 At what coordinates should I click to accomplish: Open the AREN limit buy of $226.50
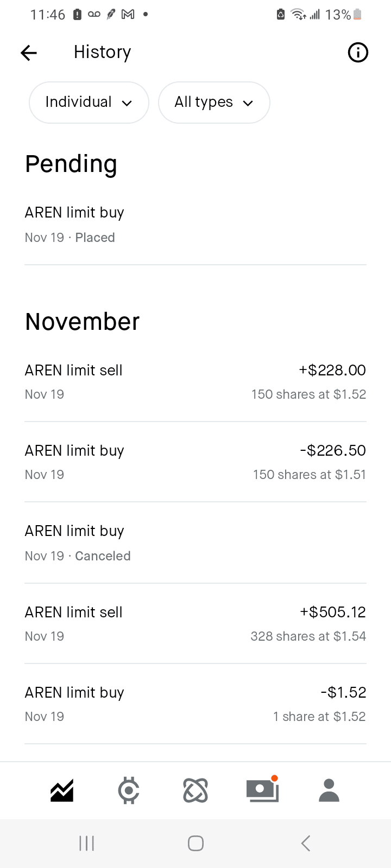tap(195, 462)
